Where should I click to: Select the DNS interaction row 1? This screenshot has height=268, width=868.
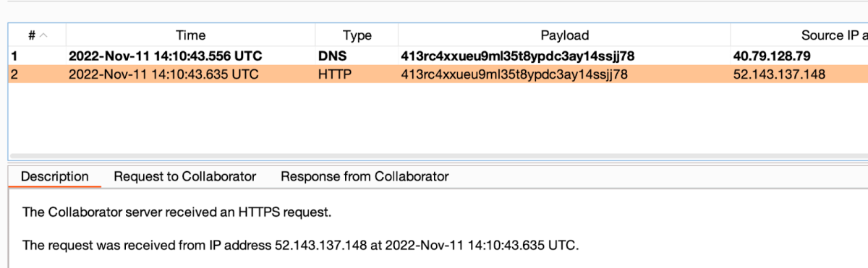tap(438, 56)
